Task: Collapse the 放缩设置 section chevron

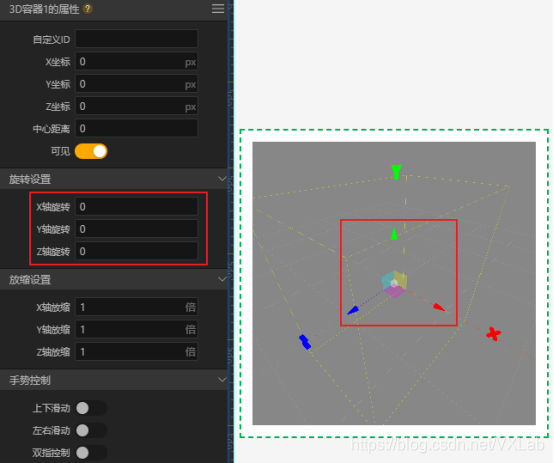Action: pyautogui.click(x=222, y=279)
